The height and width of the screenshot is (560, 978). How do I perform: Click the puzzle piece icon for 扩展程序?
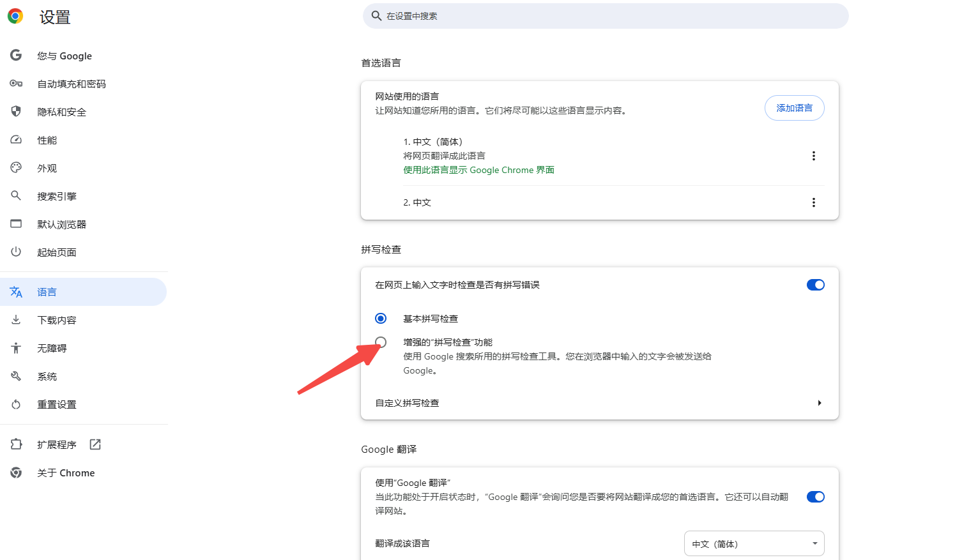[16, 444]
